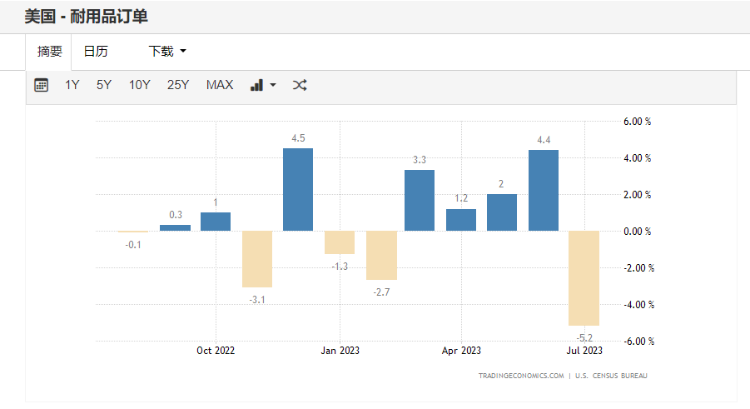This screenshot has height=409, width=750.
Task: Click the 4.00 % axis label
Action: coord(637,158)
